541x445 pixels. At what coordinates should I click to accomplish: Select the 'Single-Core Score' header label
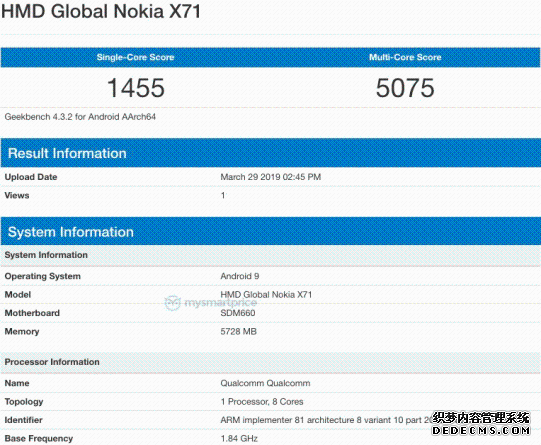(x=135, y=57)
